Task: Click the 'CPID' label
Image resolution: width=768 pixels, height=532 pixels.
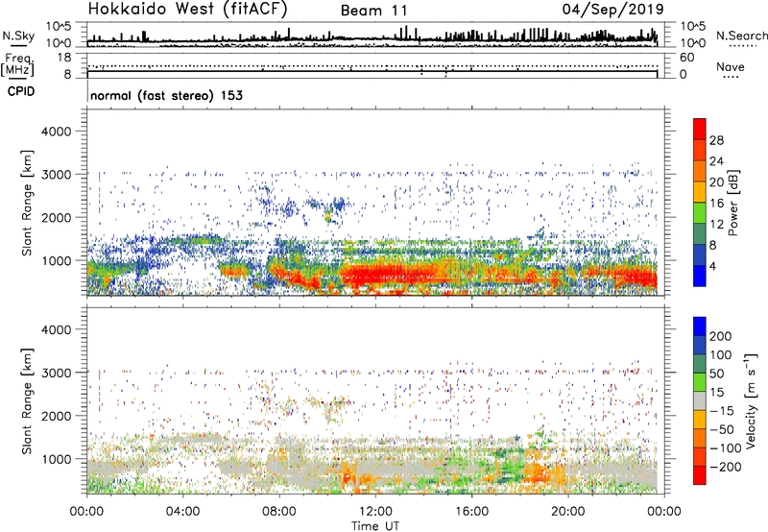Action: pos(21,91)
